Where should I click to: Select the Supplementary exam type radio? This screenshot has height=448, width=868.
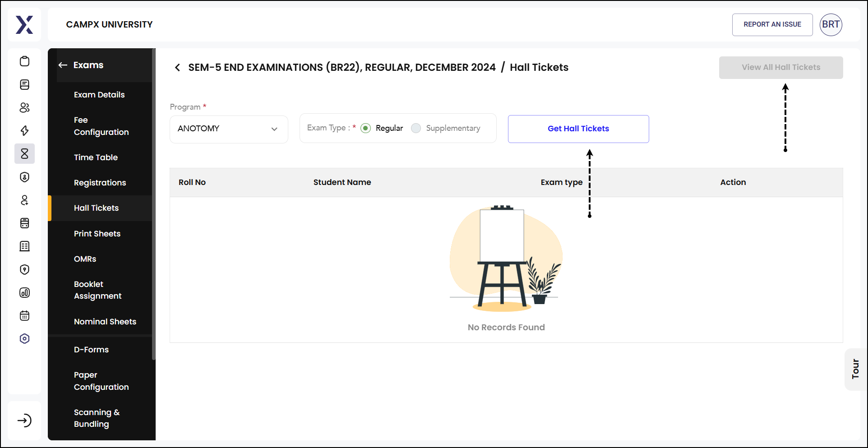pos(416,128)
